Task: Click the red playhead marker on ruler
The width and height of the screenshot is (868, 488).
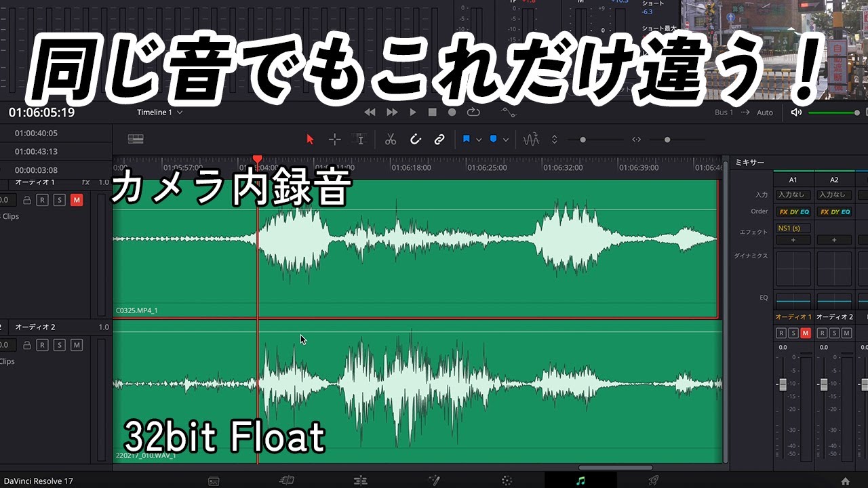Action: click(257, 160)
